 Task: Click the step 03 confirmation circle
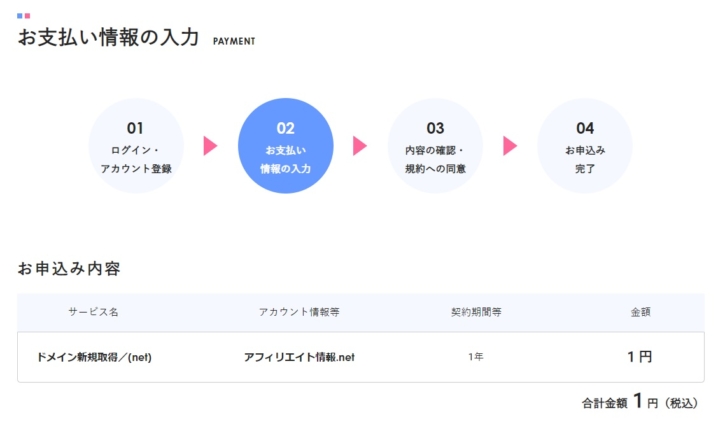pos(435,146)
